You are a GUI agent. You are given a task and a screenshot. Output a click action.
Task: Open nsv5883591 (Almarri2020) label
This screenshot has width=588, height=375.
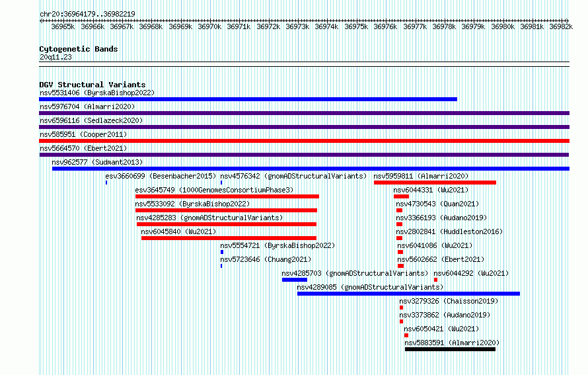tap(452, 343)
